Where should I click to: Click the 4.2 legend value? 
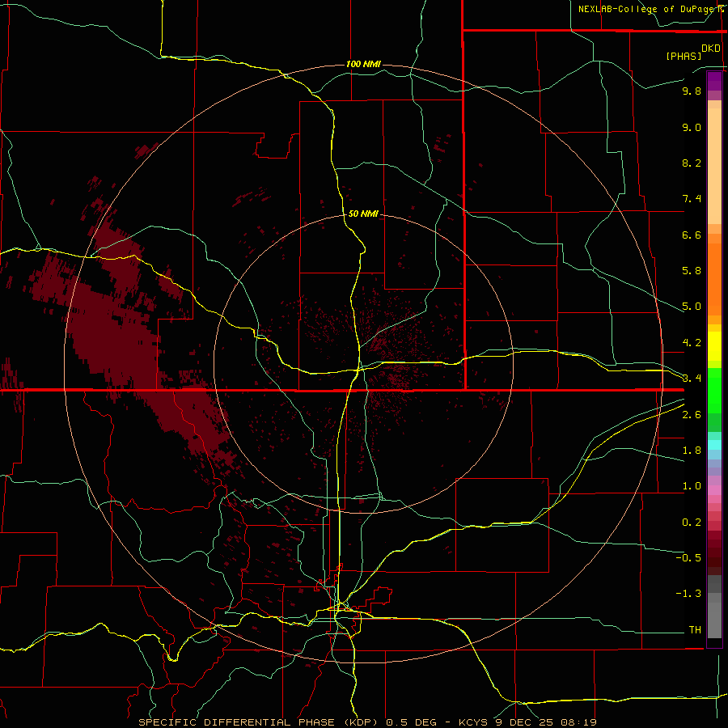(x=692, y=343)
